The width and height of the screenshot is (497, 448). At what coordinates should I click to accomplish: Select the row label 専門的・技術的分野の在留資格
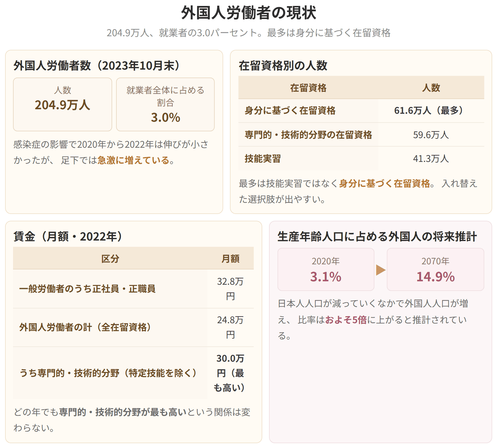[308, 135]
